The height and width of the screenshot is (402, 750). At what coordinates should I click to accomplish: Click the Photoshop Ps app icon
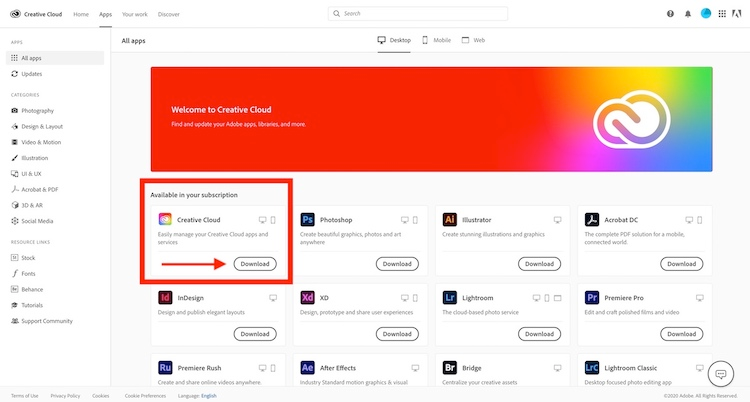point(308,220)
